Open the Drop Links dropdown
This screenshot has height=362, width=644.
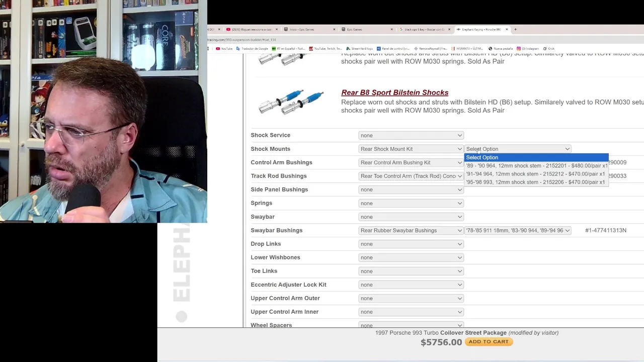coord(411,244)
